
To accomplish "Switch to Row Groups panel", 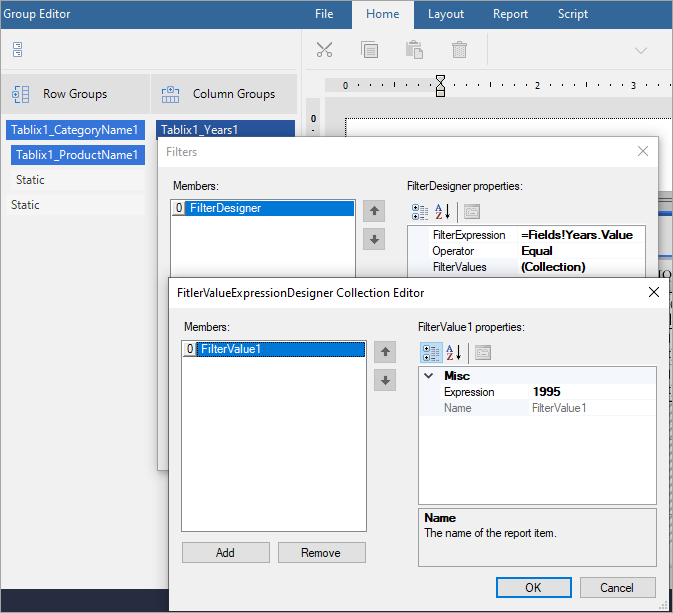I will pos(76,94).
